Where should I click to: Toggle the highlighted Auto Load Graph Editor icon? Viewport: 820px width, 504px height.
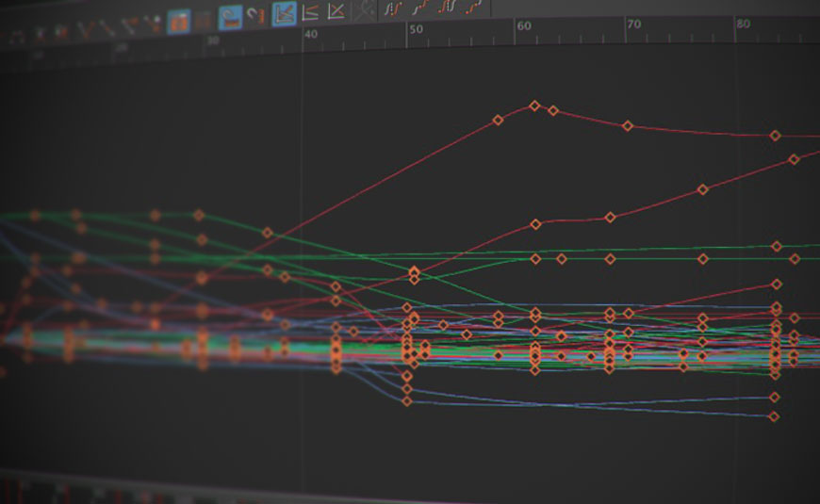tap(178, 22)
